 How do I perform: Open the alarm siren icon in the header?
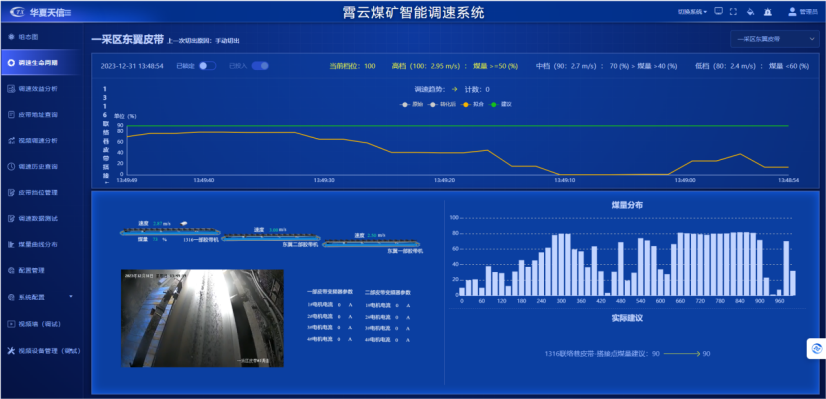coord(768,12)
